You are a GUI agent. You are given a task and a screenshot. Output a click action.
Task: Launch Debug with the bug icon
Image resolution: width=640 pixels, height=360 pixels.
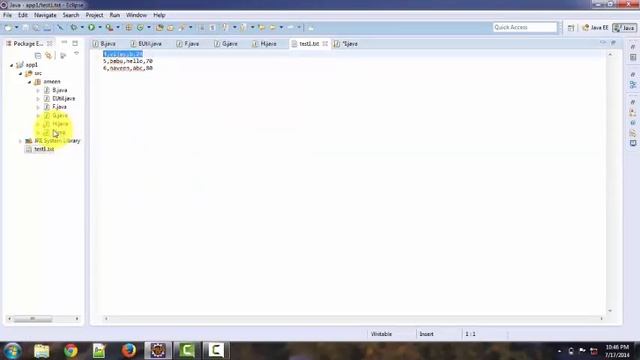tap(73, 28)
